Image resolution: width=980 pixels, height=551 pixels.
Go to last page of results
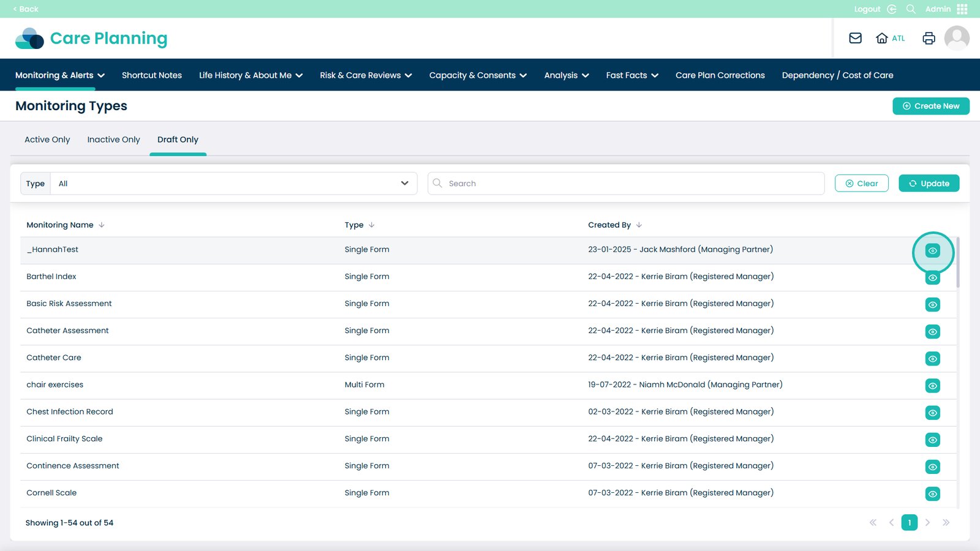click(x=946, y=523)
